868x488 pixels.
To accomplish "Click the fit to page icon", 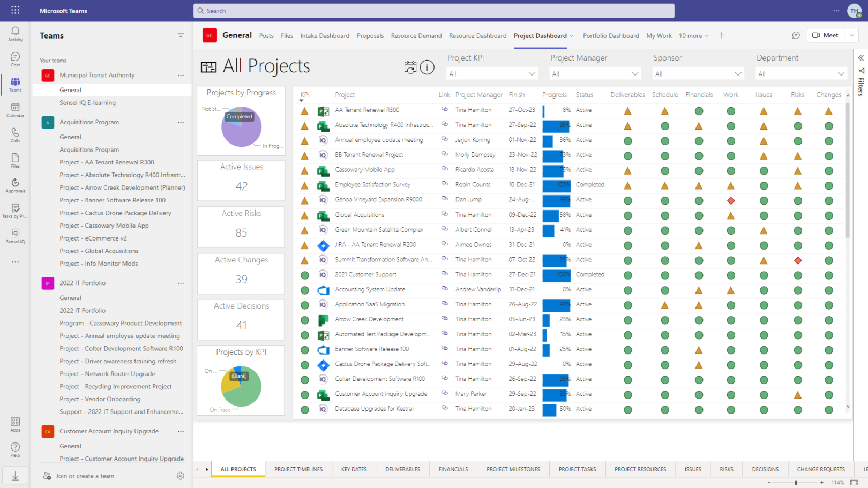I will (854, 483).
